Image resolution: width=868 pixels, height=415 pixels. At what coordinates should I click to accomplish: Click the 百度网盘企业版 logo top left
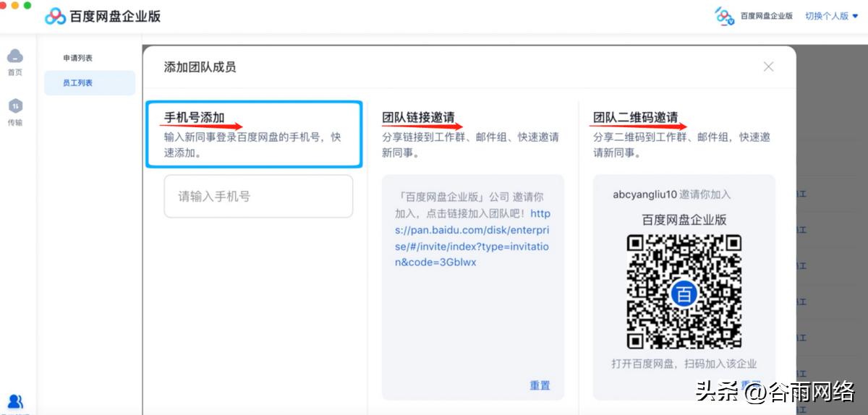(x=103, y=16)
